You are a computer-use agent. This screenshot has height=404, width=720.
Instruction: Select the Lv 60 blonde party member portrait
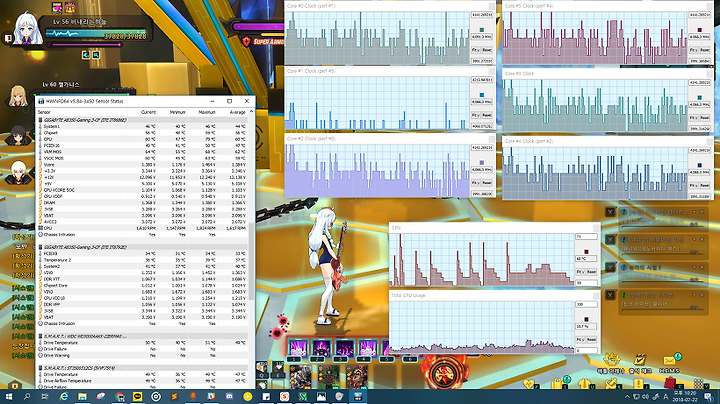18,95
